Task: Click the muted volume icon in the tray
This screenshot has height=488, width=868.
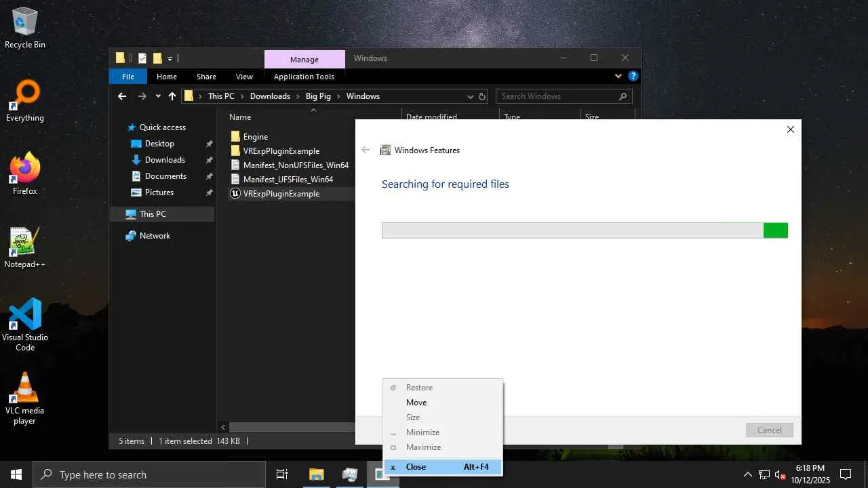Action: [x=780, y=474]
